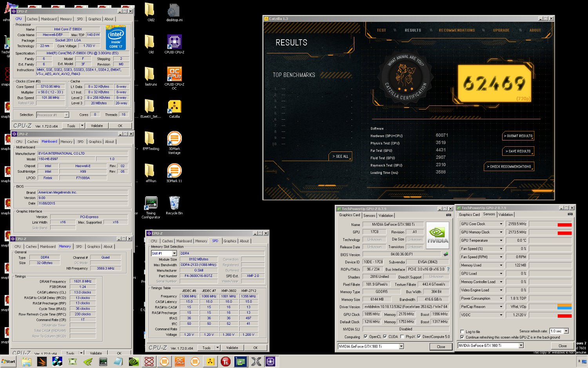Click screenshot camera icon in GPU-Z Graphics Card window
Screen dimensions: 588x368
[448, 215]
